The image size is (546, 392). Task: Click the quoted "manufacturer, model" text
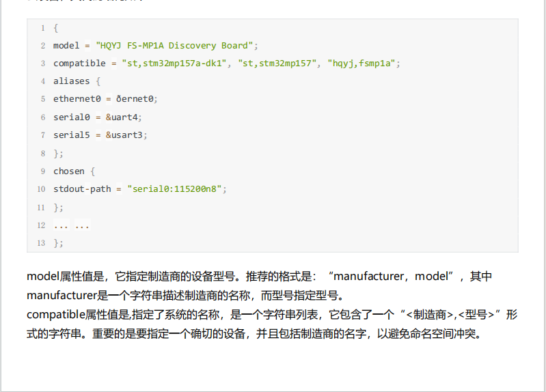[392, 277]
